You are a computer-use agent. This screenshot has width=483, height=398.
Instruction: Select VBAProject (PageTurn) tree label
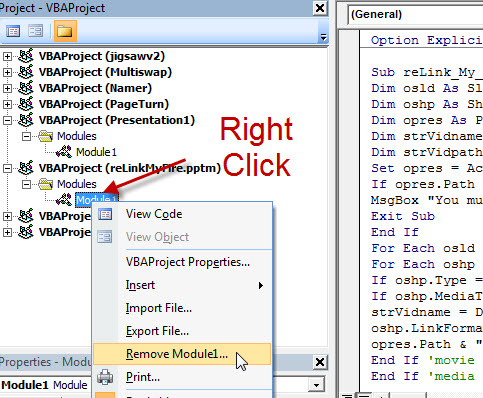click(x=104, y=104)
